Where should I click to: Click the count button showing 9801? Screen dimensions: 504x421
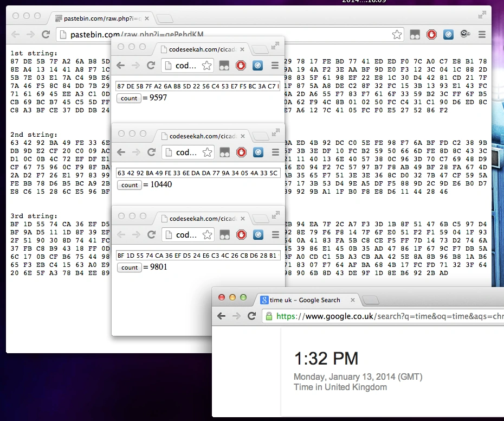point(130,267)
